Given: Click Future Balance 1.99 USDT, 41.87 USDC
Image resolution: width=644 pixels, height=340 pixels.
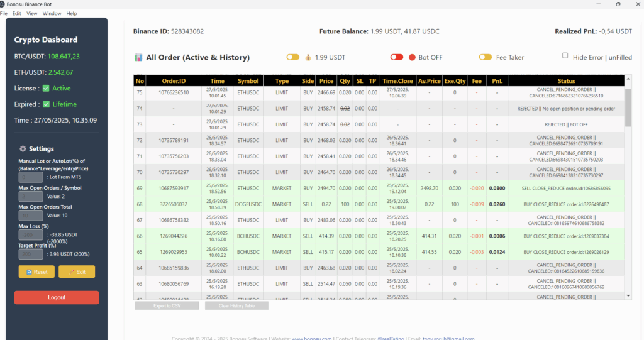Looking at the screenshot, I should click(379, 31).
